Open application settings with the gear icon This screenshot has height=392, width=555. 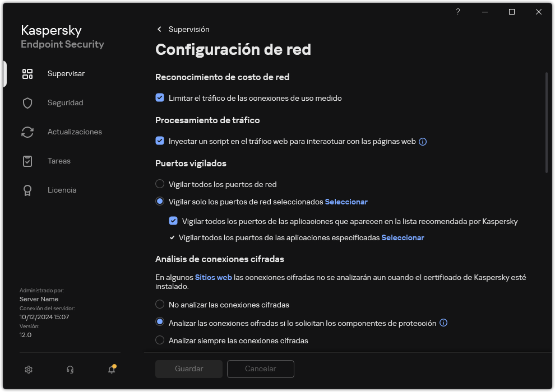point(28,369)
